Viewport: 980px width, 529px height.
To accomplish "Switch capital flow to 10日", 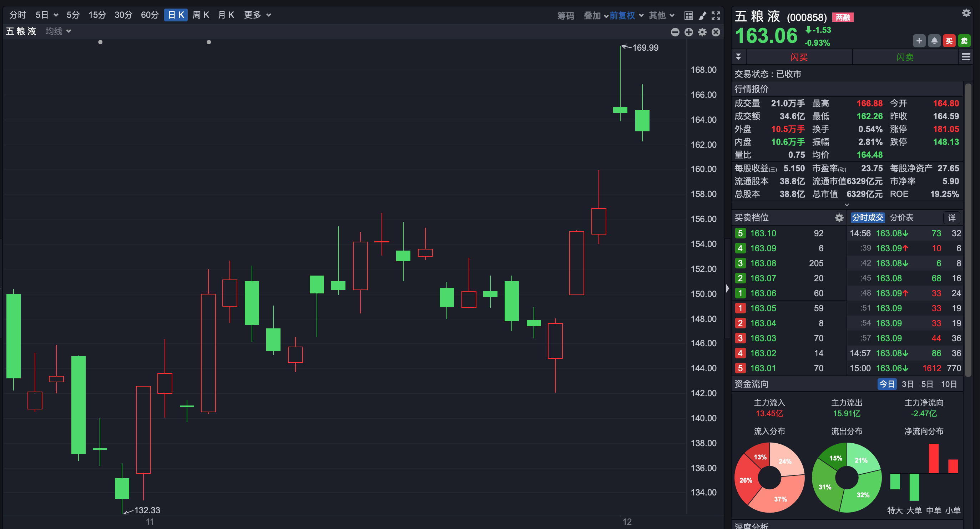I will (949, 384).
